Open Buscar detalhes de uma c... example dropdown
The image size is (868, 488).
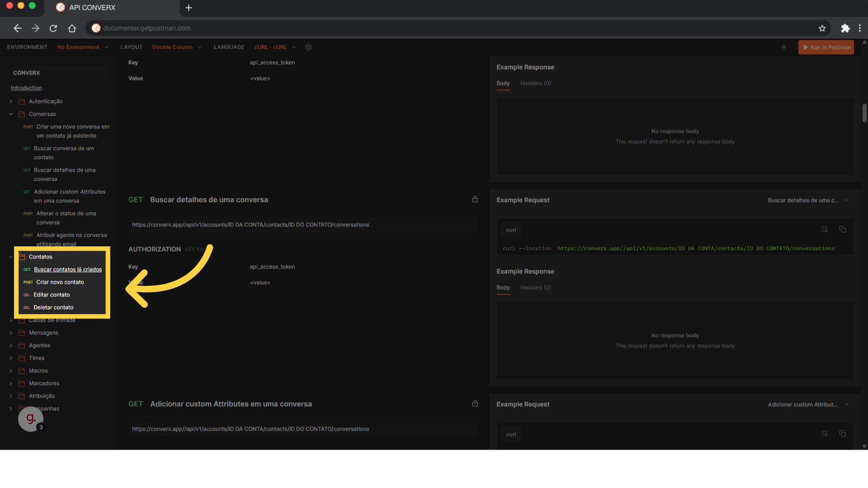coord(808,200)
